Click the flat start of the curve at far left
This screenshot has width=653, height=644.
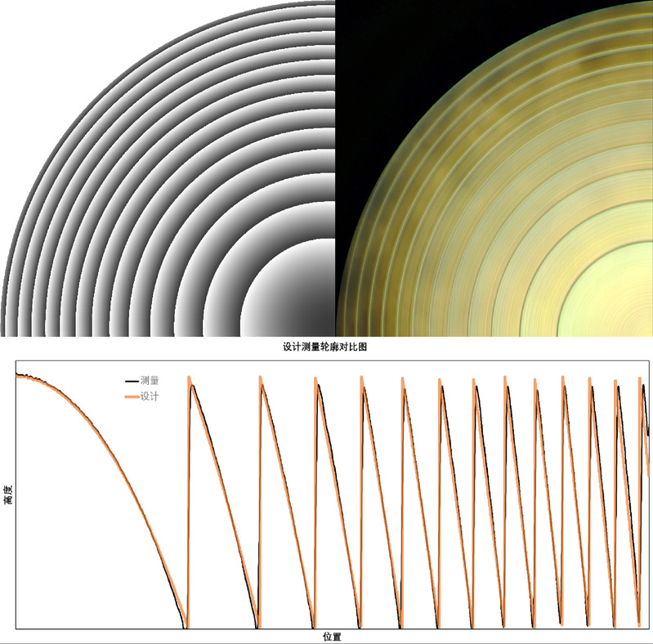(x=23, y=376)
